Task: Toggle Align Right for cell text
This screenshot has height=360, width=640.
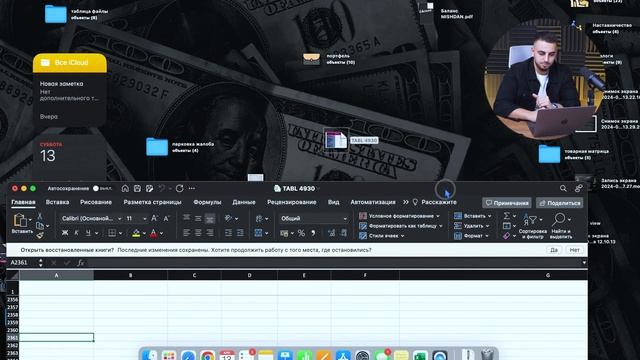Action: pyautogui.click(x=210, y=233)
